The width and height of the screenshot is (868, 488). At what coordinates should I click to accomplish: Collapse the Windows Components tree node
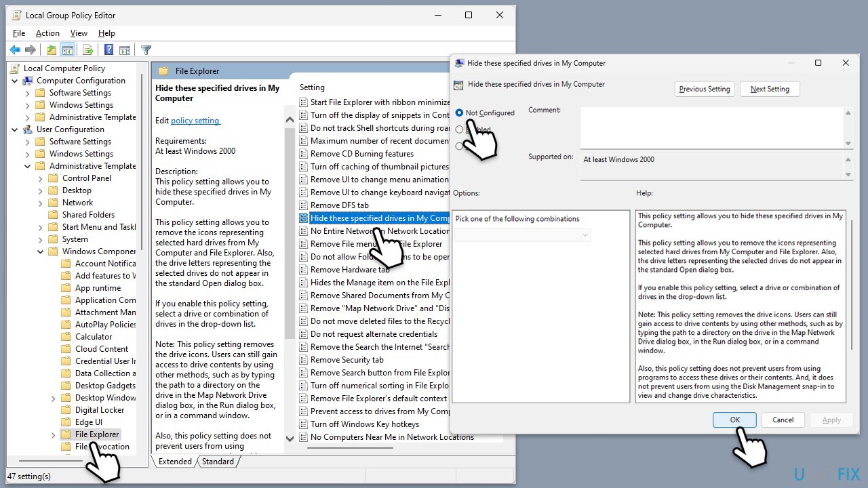click(x=41, y=251)
